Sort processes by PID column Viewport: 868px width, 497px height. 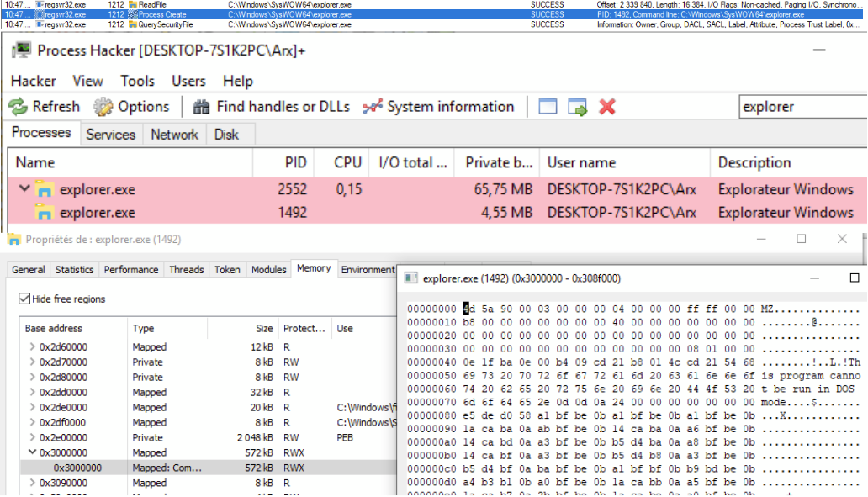pos(283,162)
